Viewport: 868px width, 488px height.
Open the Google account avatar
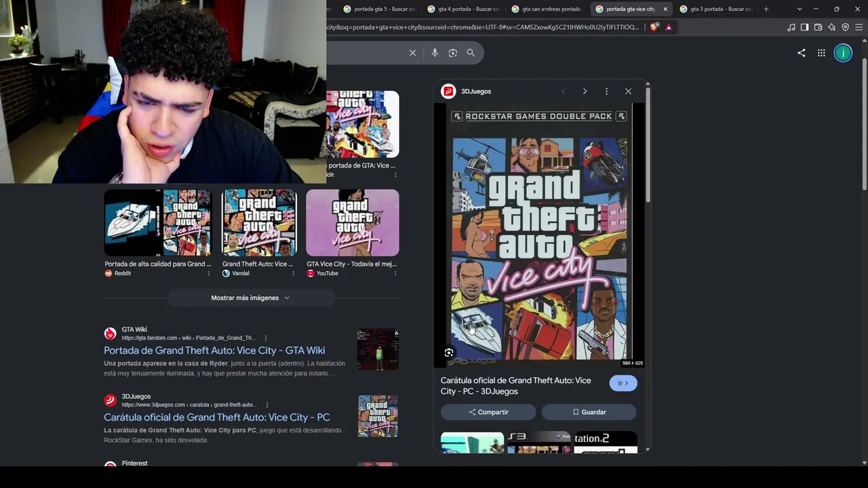(x=843, y=53)
